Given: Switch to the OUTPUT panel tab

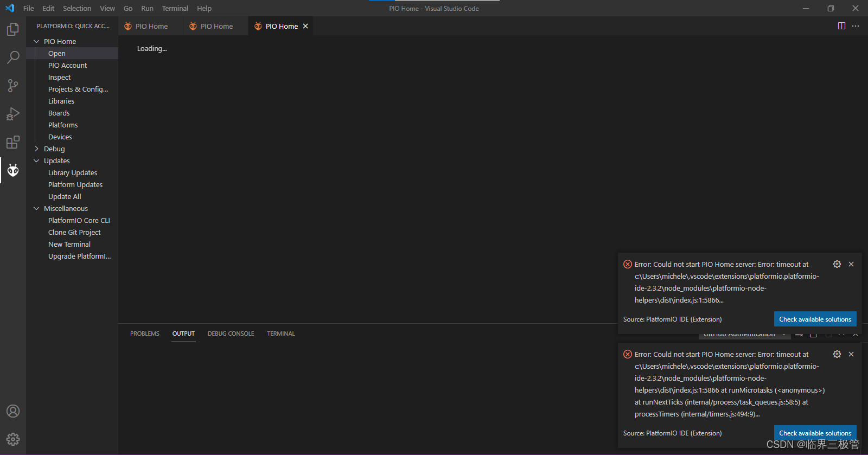Looking at the screenshot, I should coord(183,334).
